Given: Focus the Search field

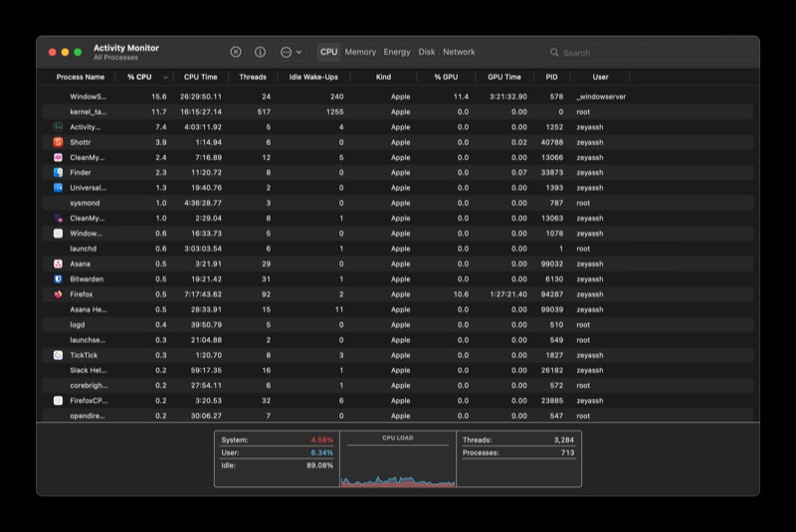Looking at the screenshot, I should pos(650,53).
